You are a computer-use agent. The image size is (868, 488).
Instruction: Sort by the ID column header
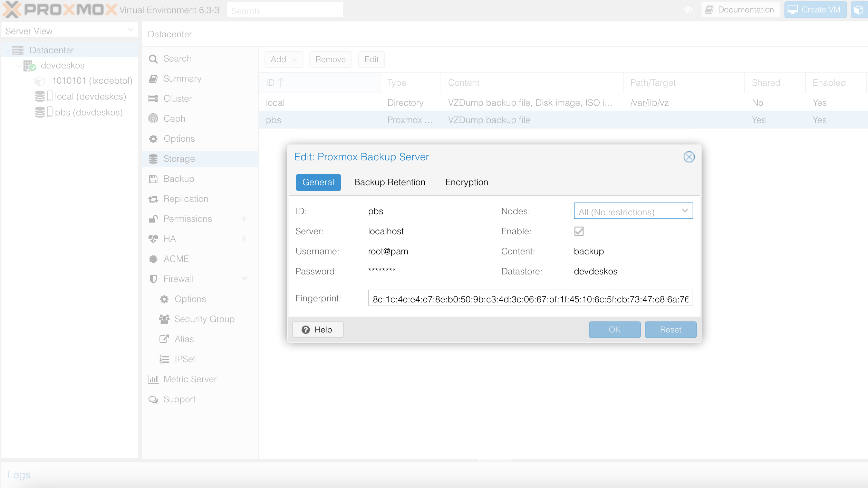click(x=319, y=83)
